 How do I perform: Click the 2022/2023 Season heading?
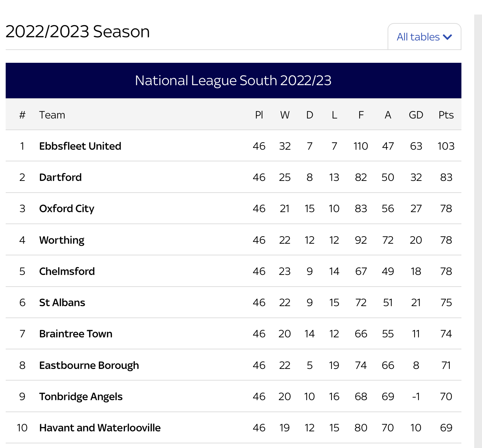click(78, 31)
